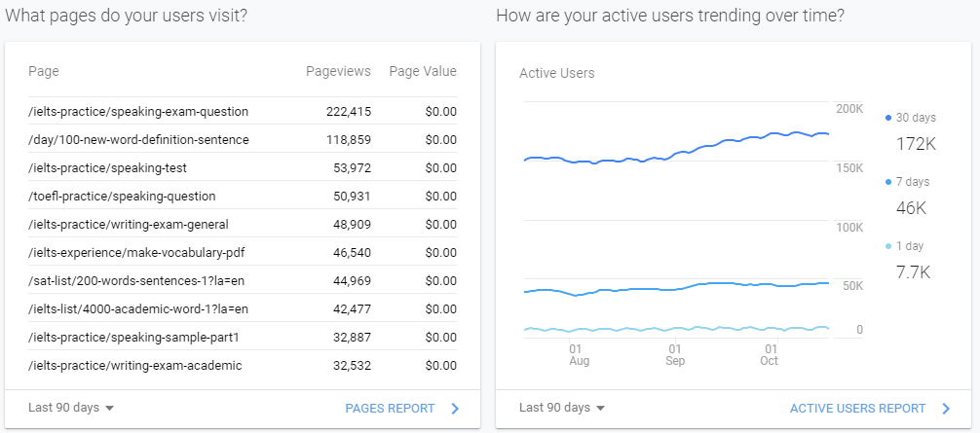Image resolution: width=980 pixels, height=433 pixels.
Task: Click the 32,532 pageviews value
Action: point(352,366)
